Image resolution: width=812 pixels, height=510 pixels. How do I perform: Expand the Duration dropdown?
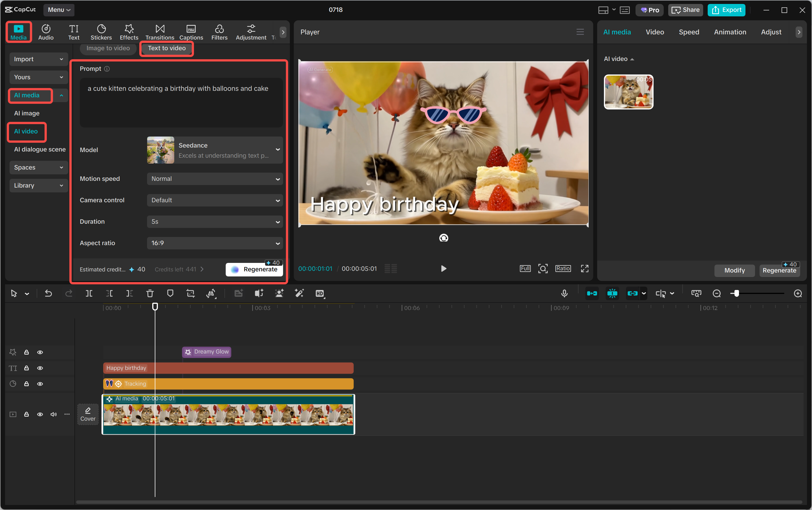tap(214, 221)
